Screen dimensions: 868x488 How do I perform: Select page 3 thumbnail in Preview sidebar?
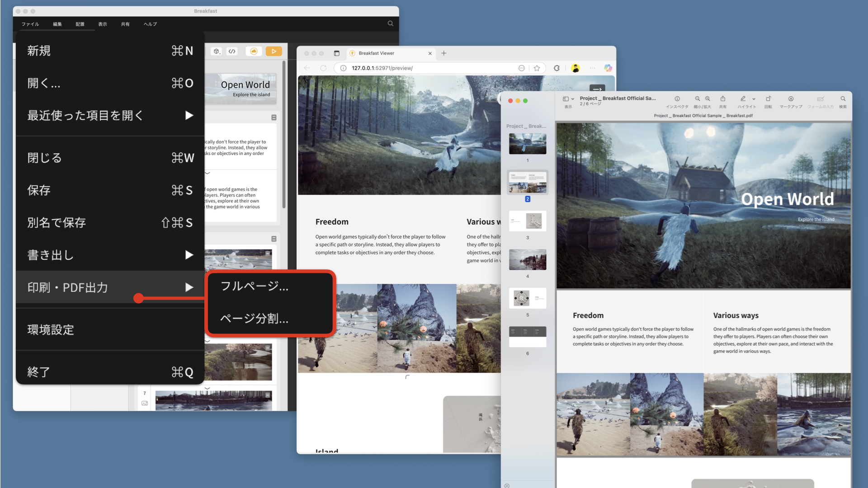pos(528,221)
